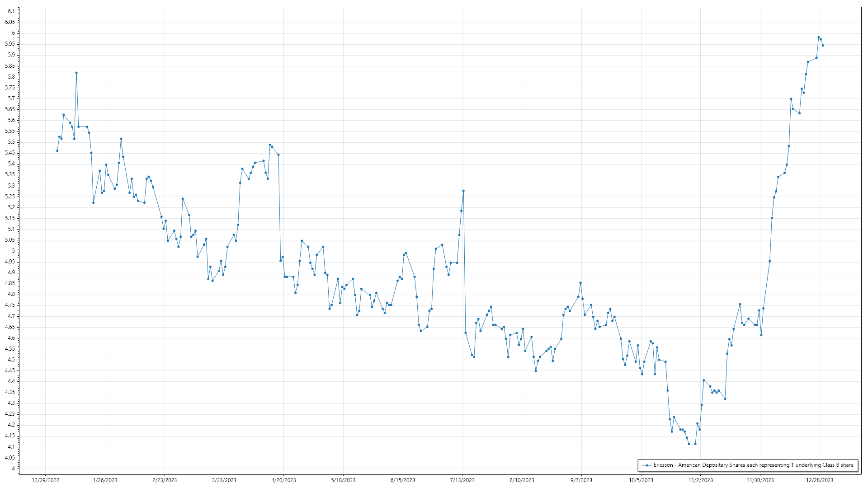Click the highest data point near 5.98
This screenshot has width=868, height=488.
point(818,38)
